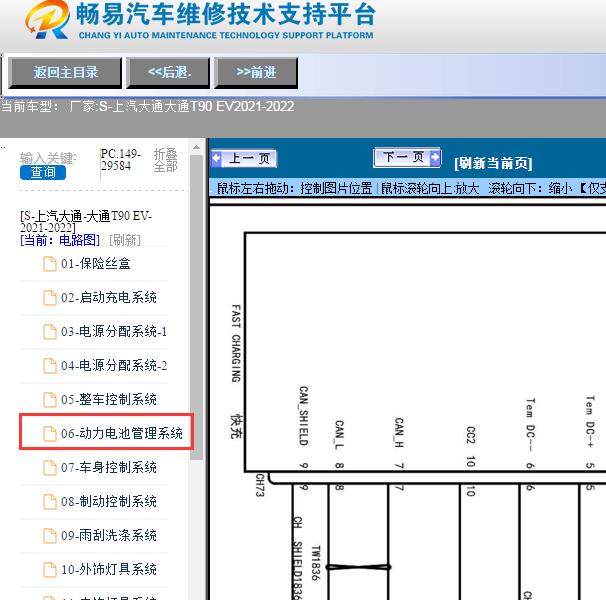The width and height of the screenshot is (606, 600).
Task: Click CAN_H pin label in diagram
Action: pyautogui.click(x=399, y=432)
